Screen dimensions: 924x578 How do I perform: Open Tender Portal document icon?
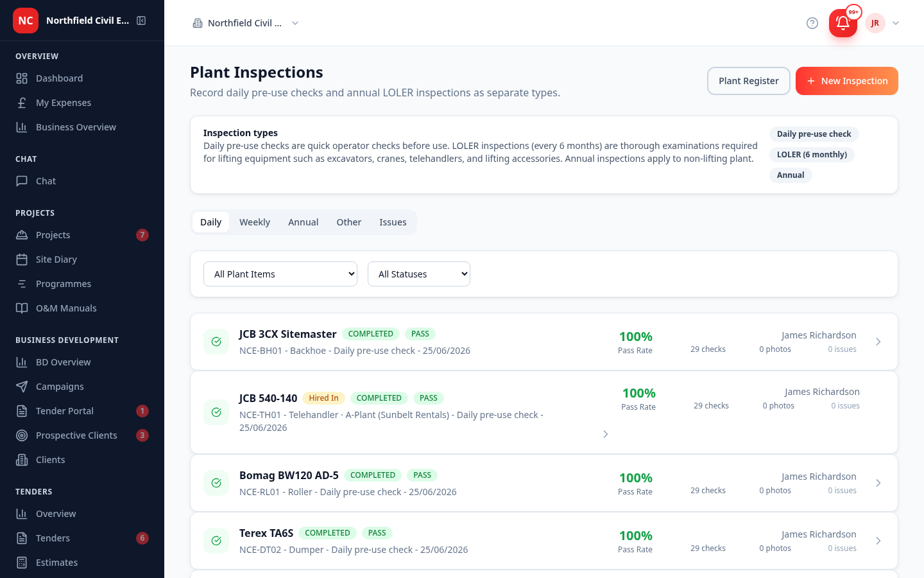[x=22, y=411]
